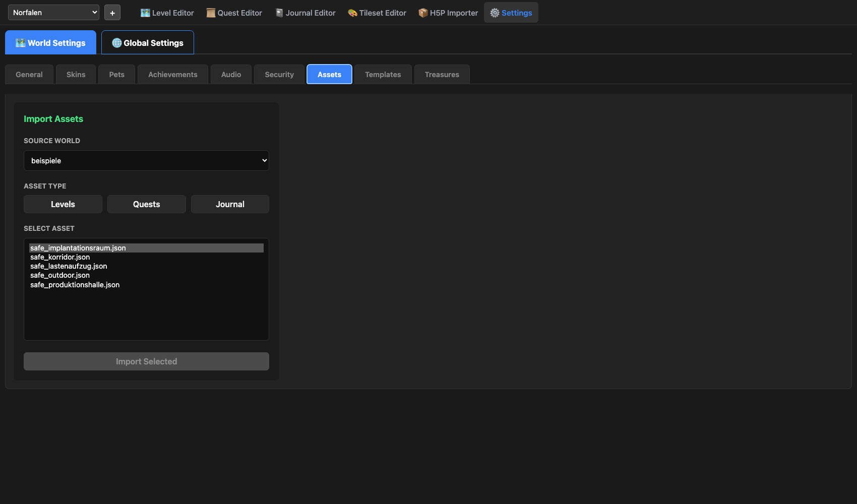Choose safe_produktionshalle.json from asset list
The height and width of the screenshot is (504, 857).
(x=75, y=285)
